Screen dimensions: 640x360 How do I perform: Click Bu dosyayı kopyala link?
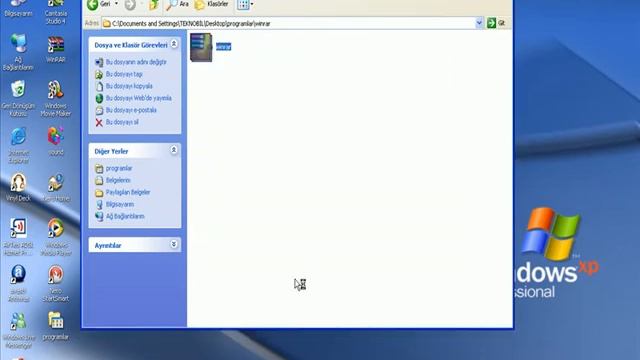coord(129,86)
